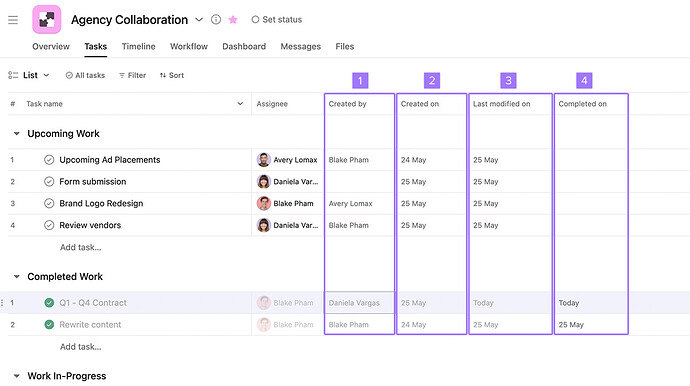The width and height of the screenshot is (690, 386).
Task: Switch to the Dashboard tab
Action: [x=244, y=46]
